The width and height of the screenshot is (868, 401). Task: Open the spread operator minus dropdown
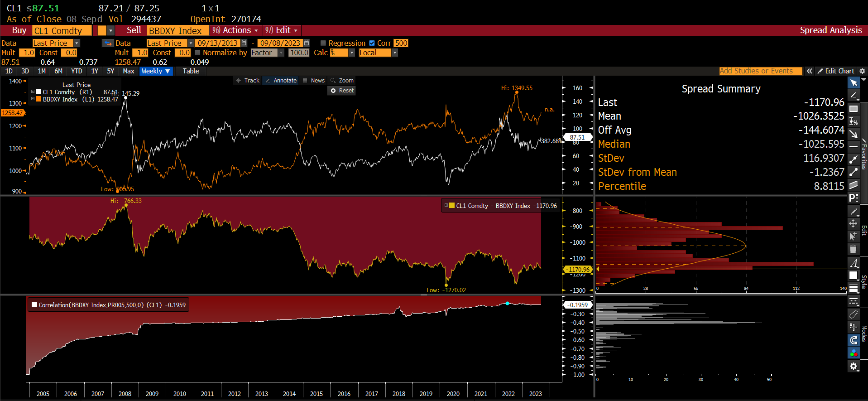[x=110, y=31]
